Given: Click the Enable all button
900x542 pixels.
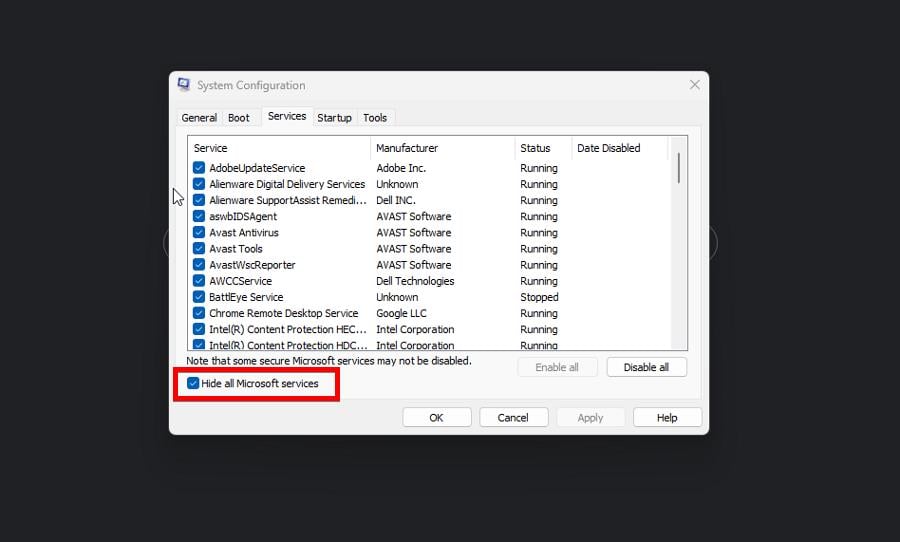Looking at the screenshot, I should point(557,367).
